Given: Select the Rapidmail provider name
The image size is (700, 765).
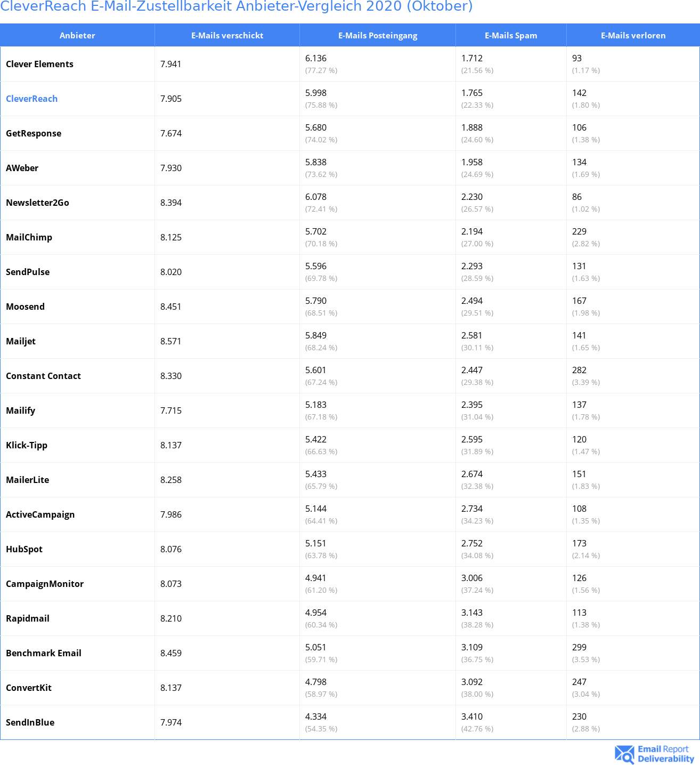Looking at the screenshot, I should pos(28,618).
